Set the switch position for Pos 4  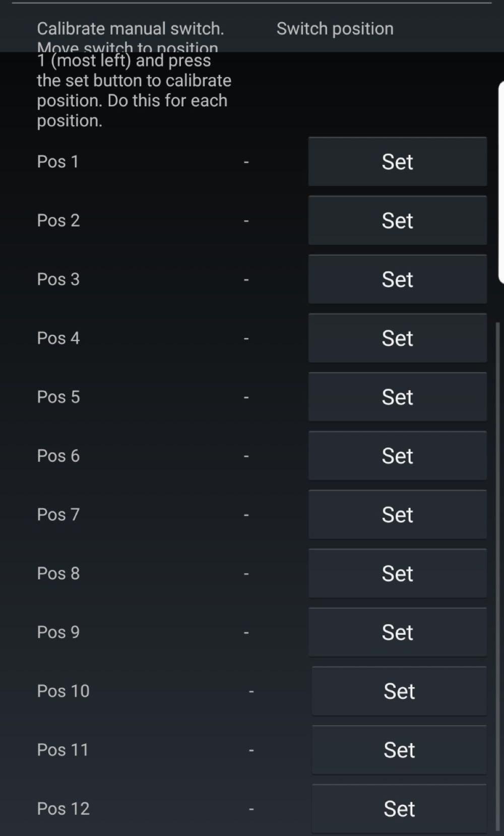(397, 338)
